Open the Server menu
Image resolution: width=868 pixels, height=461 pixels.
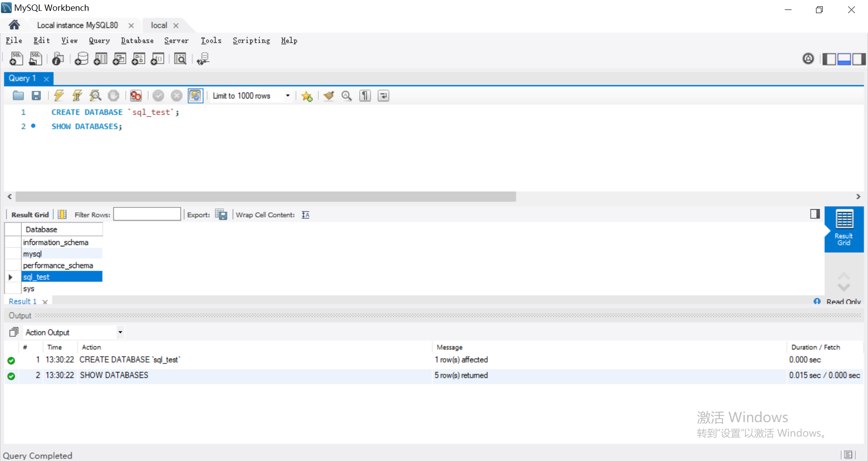click(176, 41)
